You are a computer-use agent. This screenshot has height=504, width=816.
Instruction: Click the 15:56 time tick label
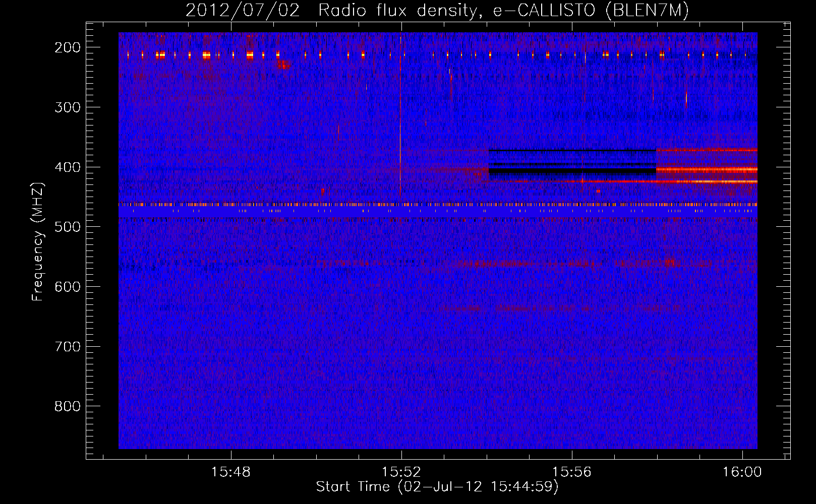(x=572, y=472)
